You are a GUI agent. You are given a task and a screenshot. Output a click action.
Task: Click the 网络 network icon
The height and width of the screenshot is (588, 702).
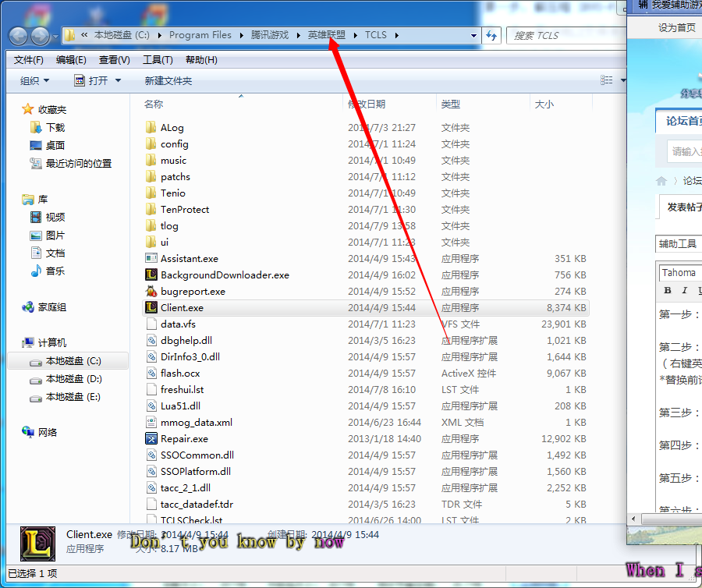[x=28, y=432]
